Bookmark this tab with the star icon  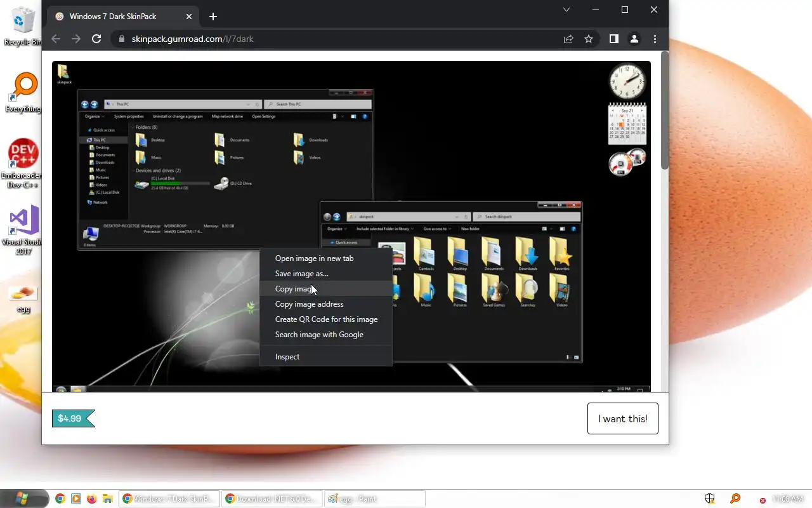click(589, 39)
